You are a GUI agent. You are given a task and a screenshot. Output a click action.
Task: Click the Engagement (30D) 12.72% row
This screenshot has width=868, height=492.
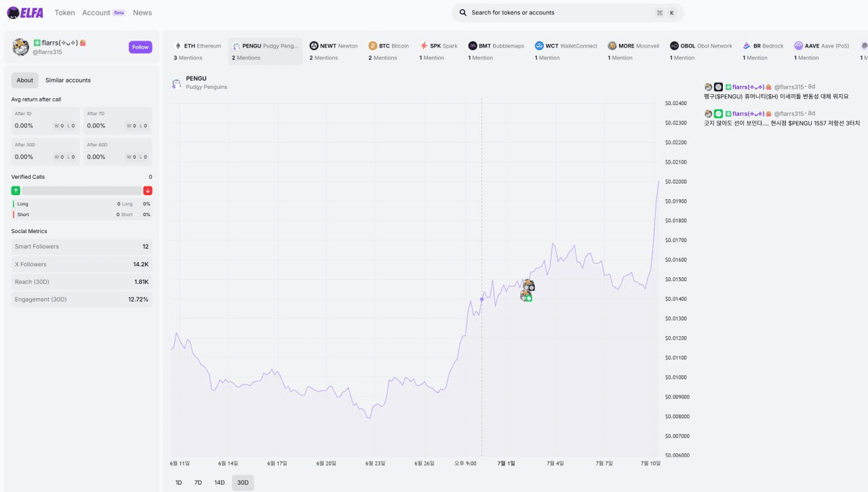tap(81, 300)
